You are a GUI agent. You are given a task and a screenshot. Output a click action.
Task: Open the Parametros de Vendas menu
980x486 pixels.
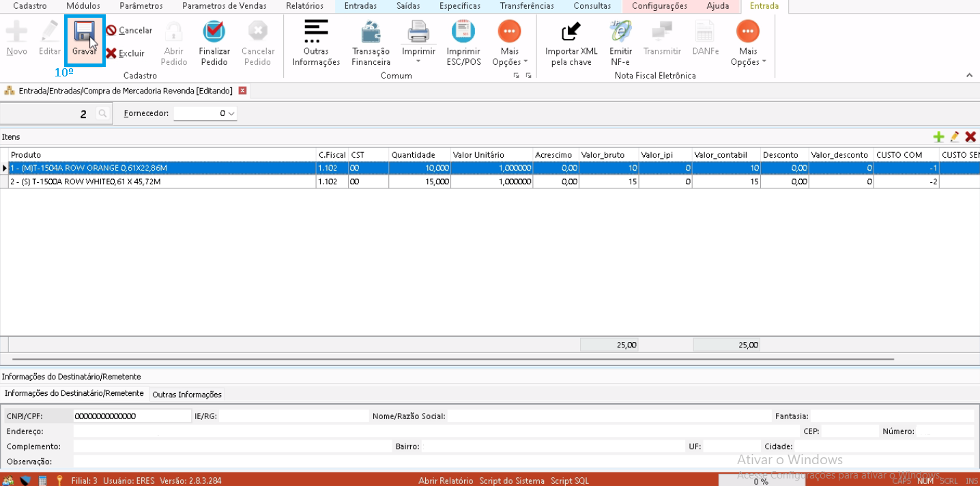pos(225,5)
